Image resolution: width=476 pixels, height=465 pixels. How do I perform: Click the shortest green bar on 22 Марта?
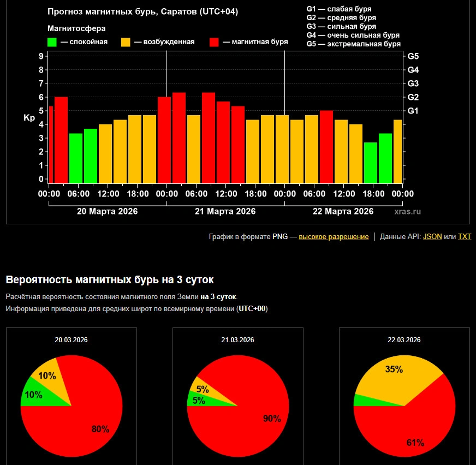point(371,162)
